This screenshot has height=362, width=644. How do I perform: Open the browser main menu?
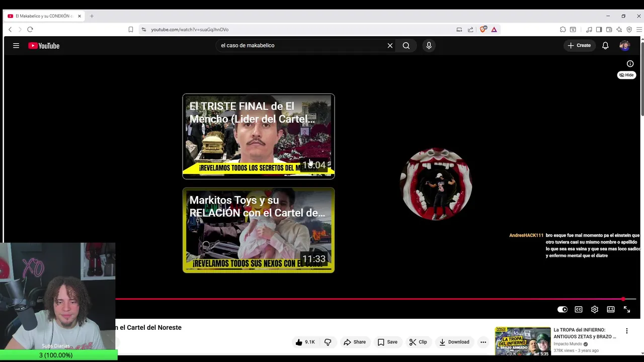[639, 30]
